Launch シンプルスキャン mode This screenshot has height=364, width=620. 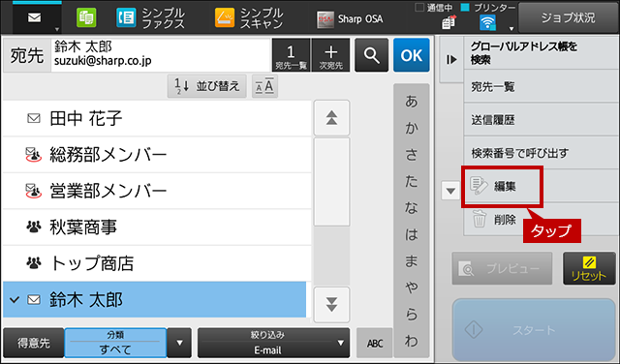point(249,18)
